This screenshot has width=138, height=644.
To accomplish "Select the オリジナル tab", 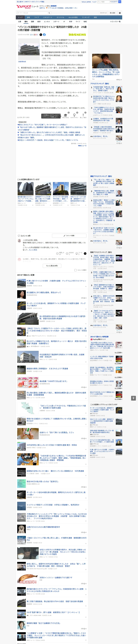I will pyautogui.click(x=60, y=17).
